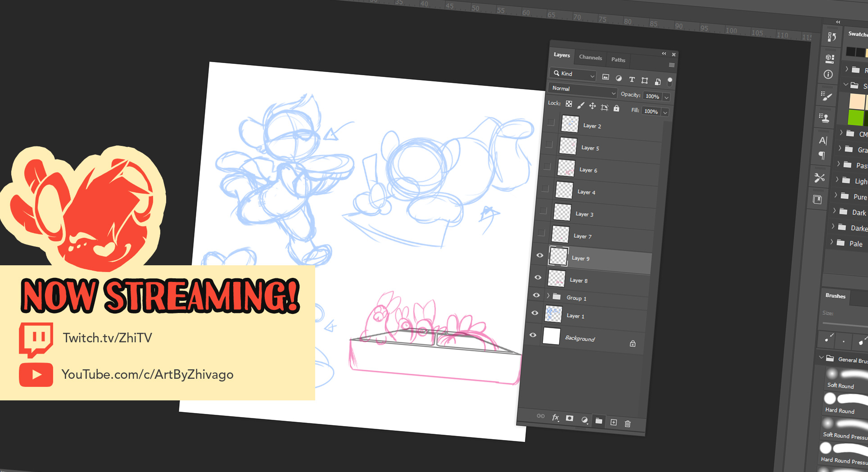Click the new group folder icon
This screenshot has height=472, width=868.
(x=599, y=421)
